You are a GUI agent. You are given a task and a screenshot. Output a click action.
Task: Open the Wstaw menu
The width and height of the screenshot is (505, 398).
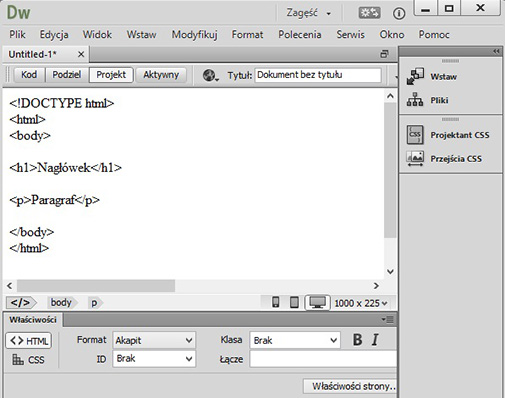point(141,35)
